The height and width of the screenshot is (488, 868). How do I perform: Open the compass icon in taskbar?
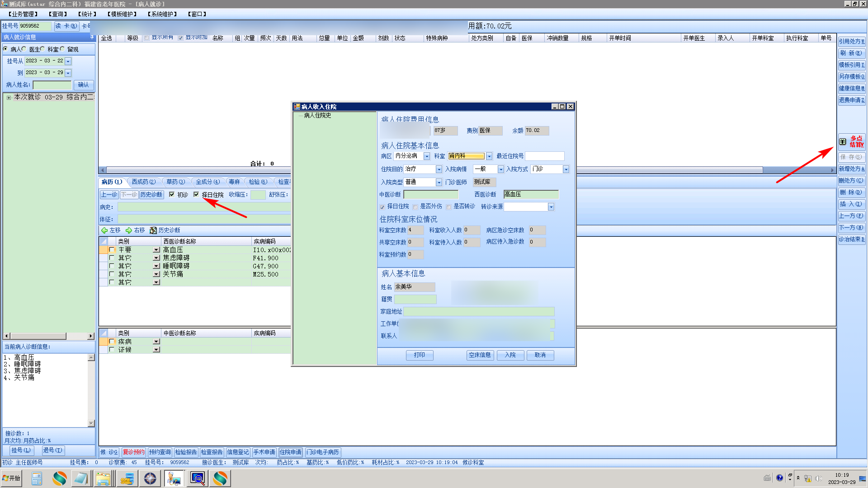pos(150,479)
